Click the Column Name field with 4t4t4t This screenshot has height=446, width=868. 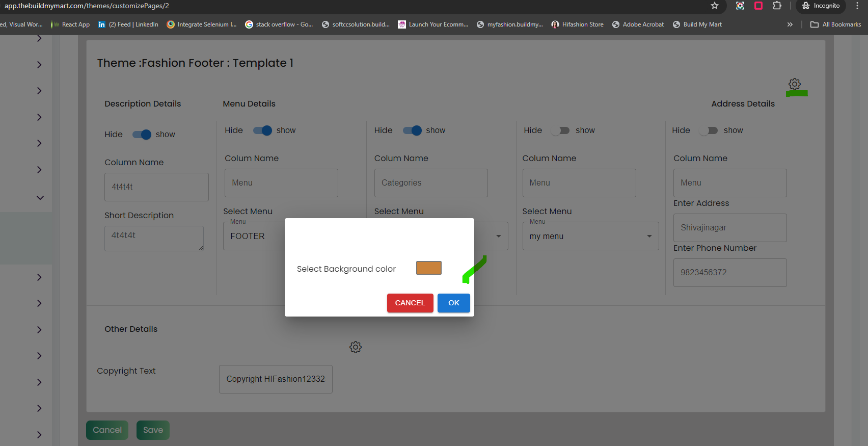[156, 187]
